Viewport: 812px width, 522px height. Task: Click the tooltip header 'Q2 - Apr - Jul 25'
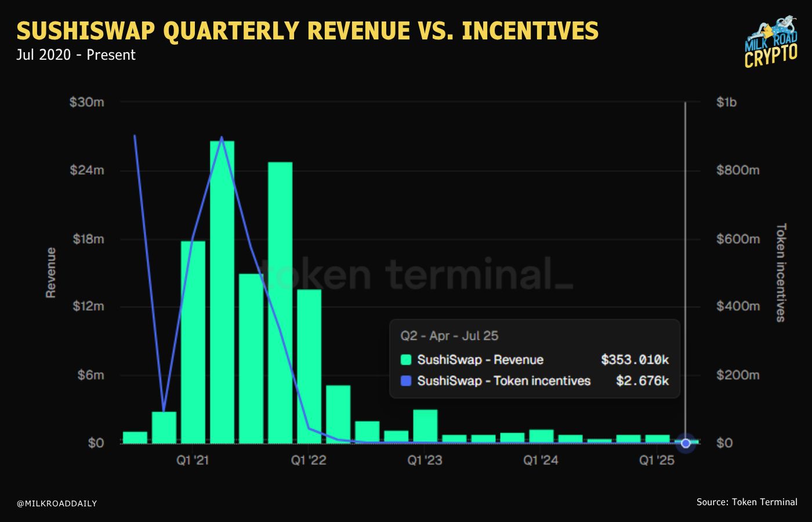point(449,336)
